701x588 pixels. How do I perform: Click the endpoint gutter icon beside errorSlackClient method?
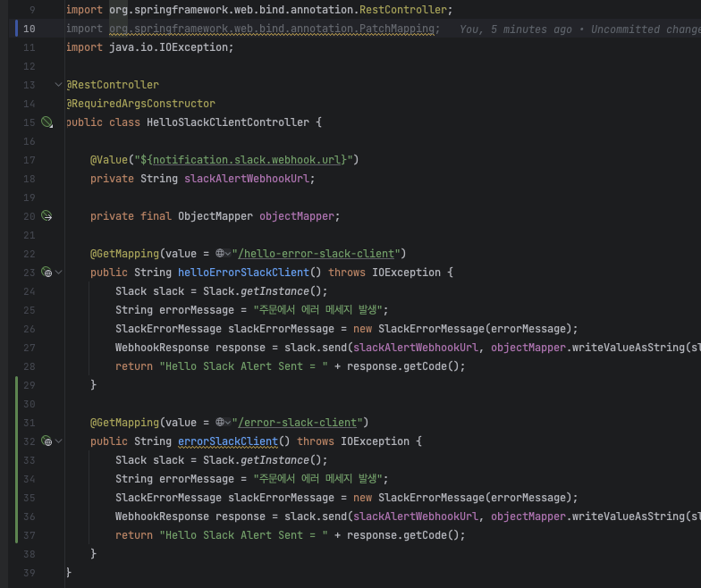pos(46,441)
